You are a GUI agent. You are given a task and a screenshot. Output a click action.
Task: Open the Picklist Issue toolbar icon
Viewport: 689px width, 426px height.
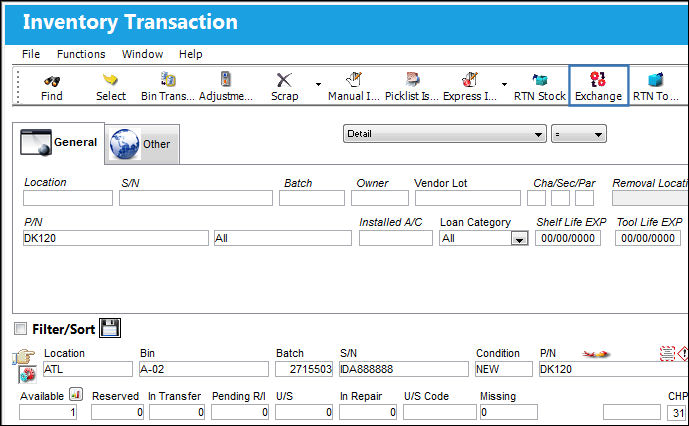click(412, 79)
